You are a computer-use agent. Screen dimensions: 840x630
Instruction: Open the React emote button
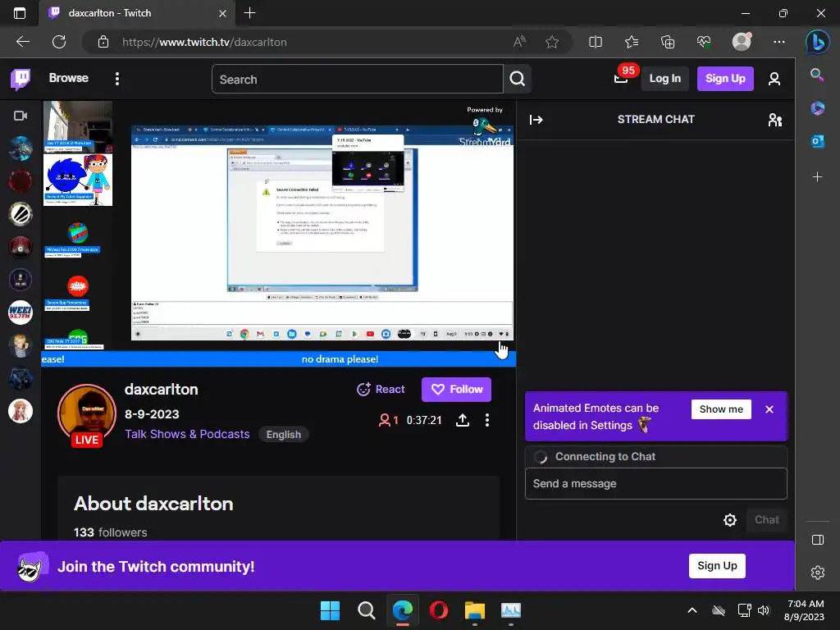coord(381,390)
